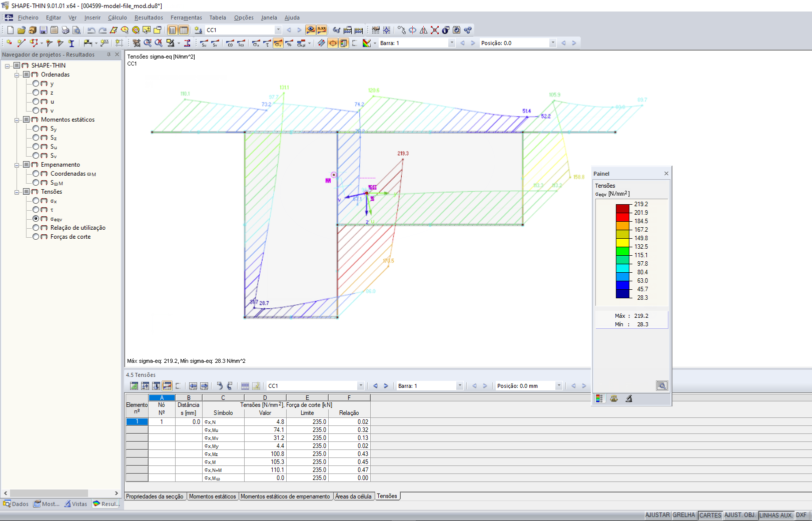
Task: Switch to Áreas da célula tab
Action: click(353, 496)
